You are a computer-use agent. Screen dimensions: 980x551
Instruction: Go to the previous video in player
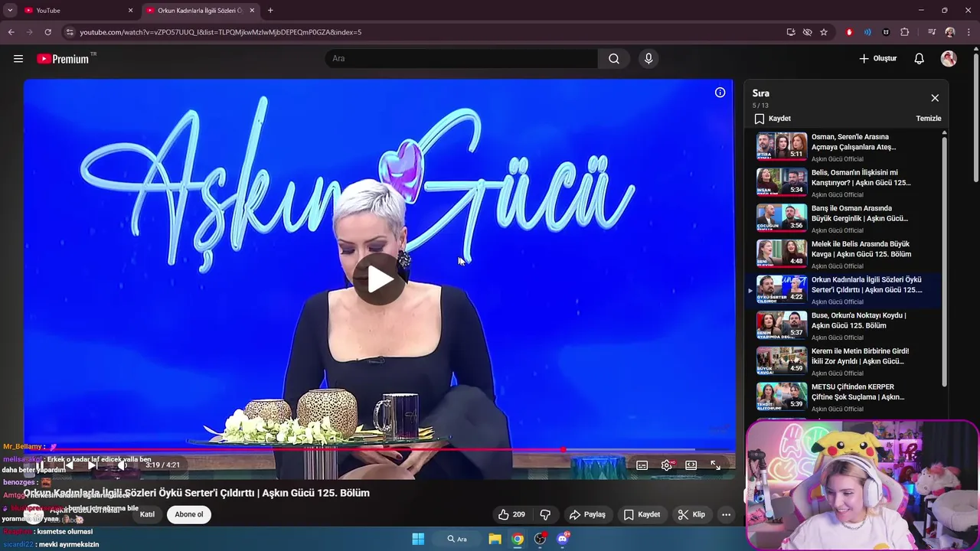[69, 465]
